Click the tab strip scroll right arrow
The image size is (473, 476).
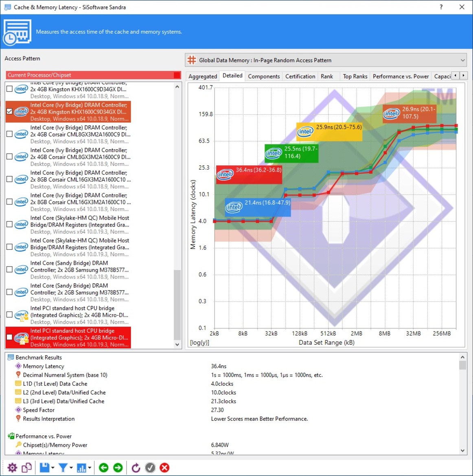[463, 75]
